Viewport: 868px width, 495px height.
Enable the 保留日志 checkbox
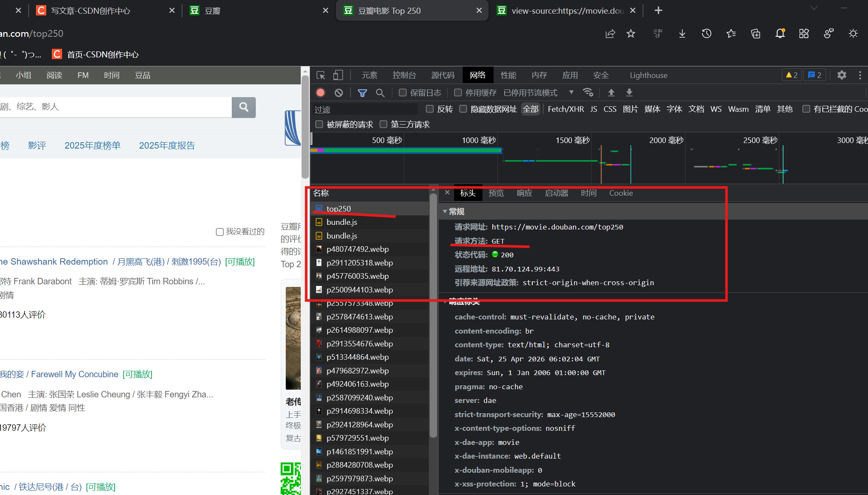(402, 92)
